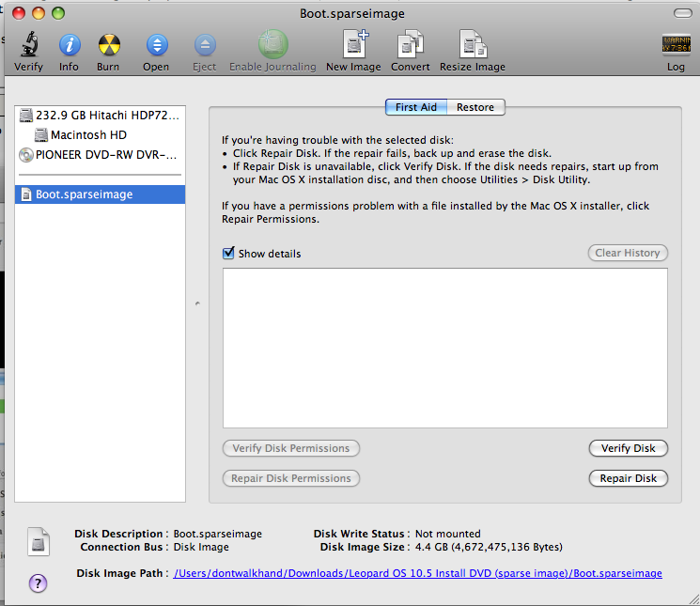The height and width of the screenshot is (606, 700).
Task: Click the '4.4 GB (4,672,475,136 Bytes)' size text
Action: point(489,547)
